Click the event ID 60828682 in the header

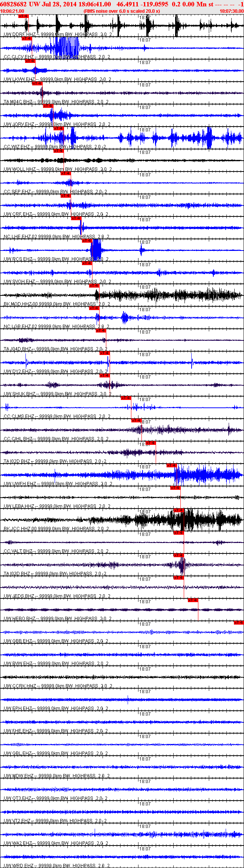[13, 4]
